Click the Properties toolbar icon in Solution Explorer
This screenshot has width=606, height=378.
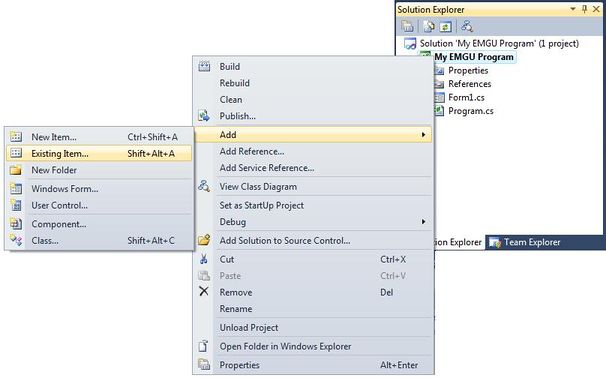(x=407, y=26)
